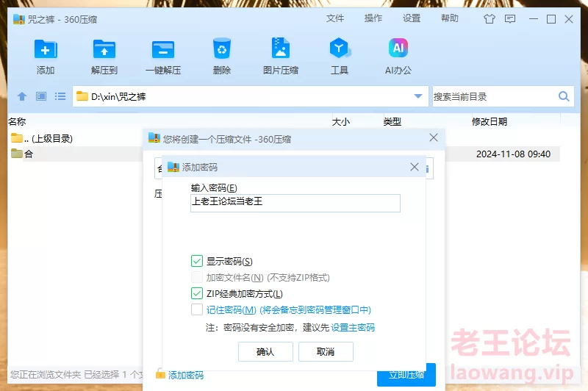Maximize the 360压缩 main window
The image size is (588, 391).
coord(551,19)
